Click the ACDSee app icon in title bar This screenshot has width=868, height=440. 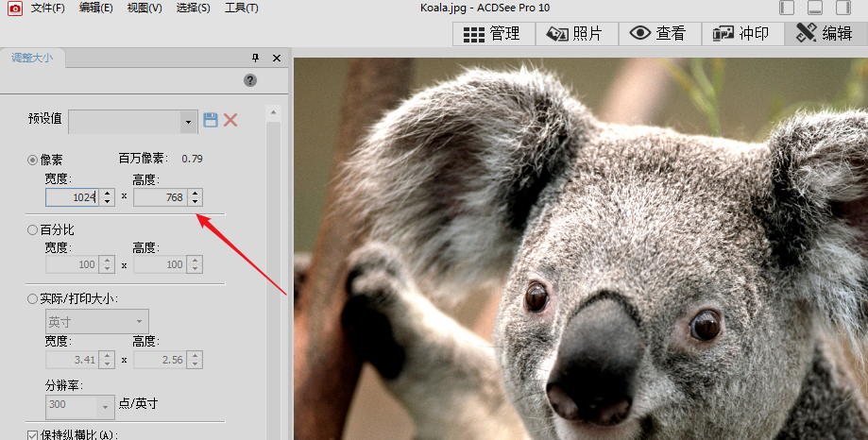(14, 8)
